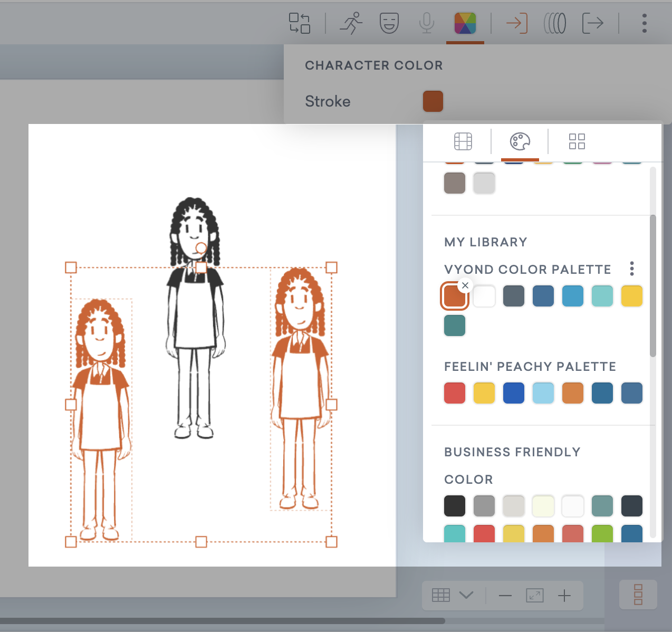Viewport: 672px width, 632px height.
Task: Click the zoom in plus button
Action: pos(564,595)
